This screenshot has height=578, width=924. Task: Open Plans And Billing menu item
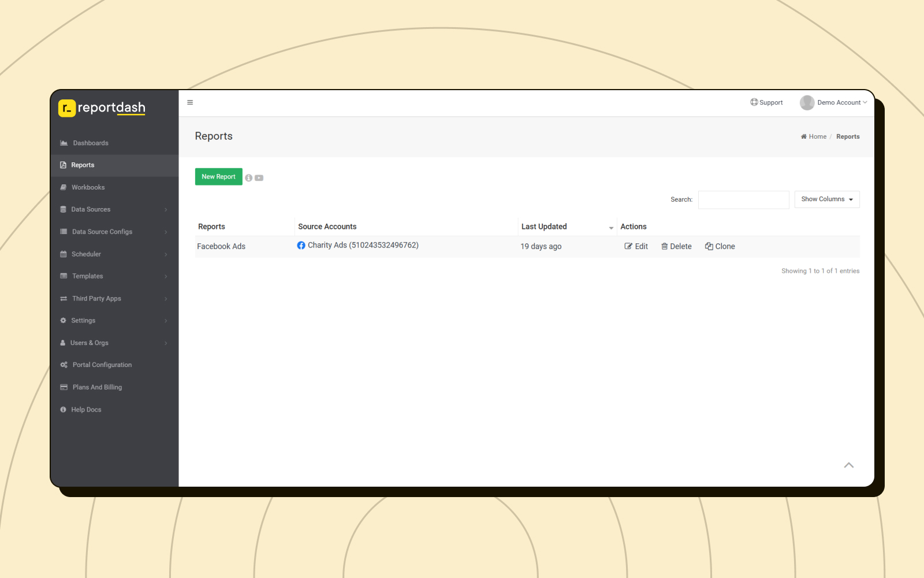pos(114,387)
